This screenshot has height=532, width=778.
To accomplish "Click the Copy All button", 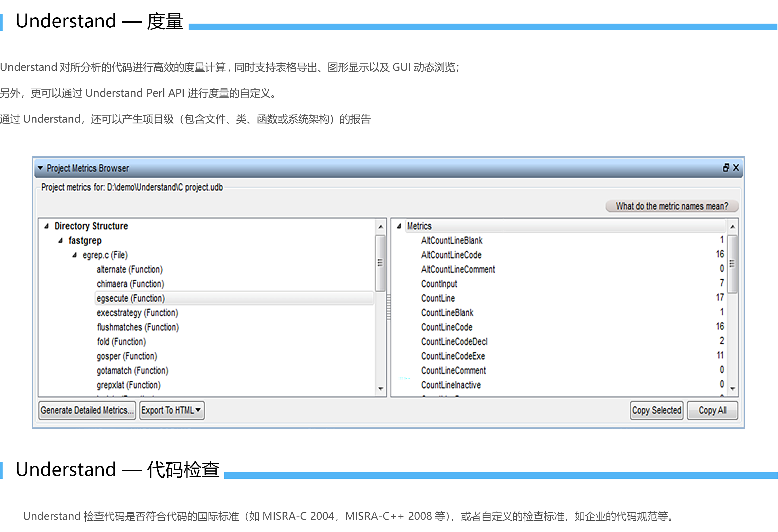I will tap(712, 410).
